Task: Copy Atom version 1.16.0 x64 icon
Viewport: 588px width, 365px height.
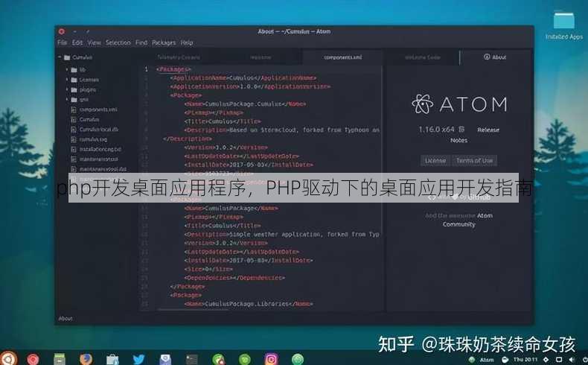Action: 461,129
